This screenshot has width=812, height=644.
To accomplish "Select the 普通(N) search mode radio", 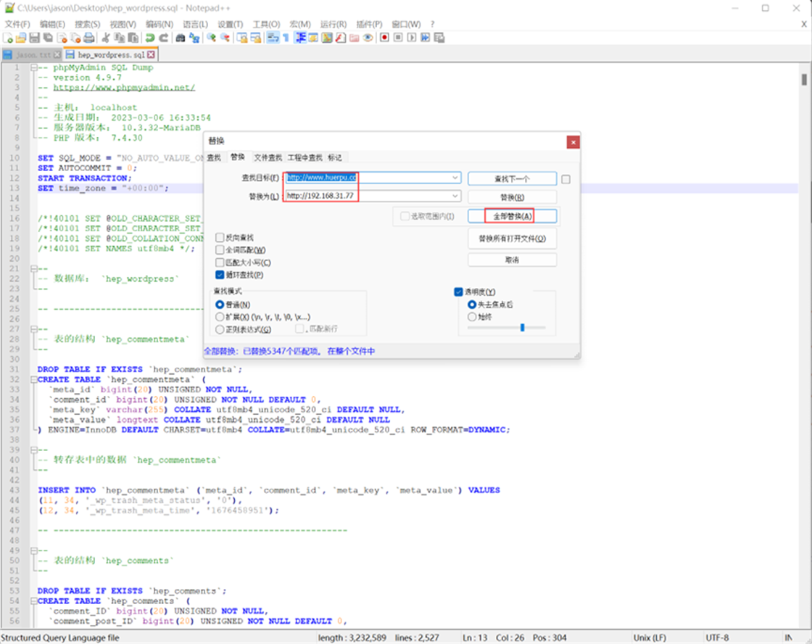I will (x=220, y=305).
